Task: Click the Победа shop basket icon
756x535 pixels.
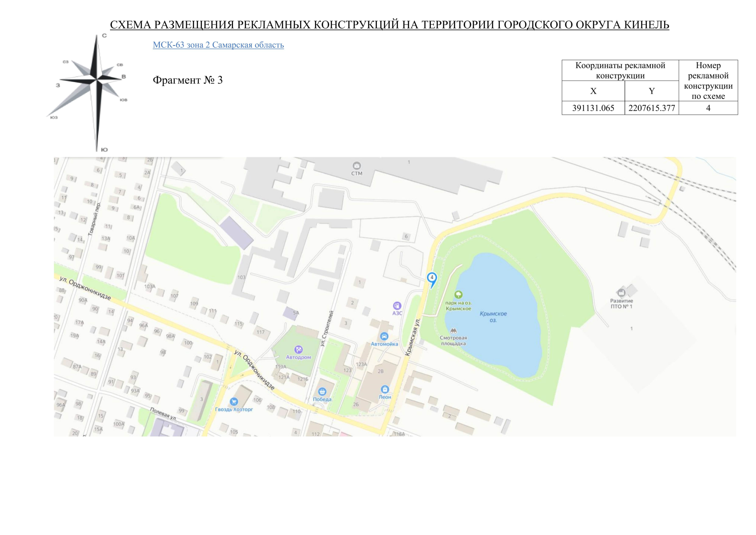Action: pyautogui.click(x=322, y=392)
